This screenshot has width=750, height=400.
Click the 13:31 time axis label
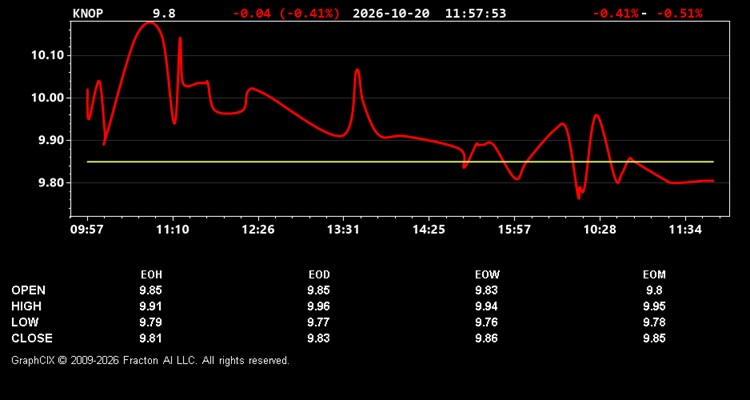click(343, 230)
